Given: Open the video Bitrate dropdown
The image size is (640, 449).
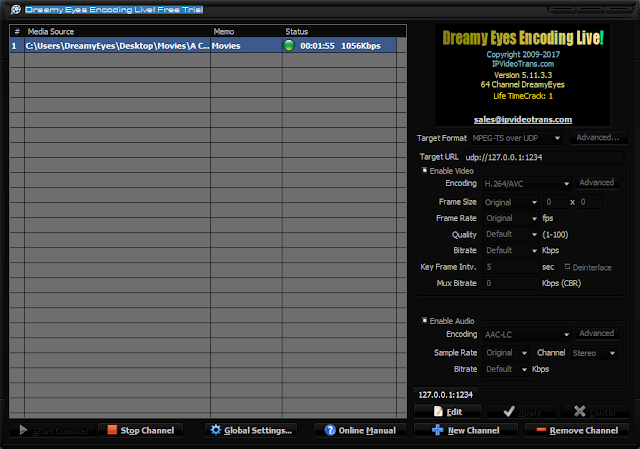Looking at the screenshot, I should coord(511,250).
